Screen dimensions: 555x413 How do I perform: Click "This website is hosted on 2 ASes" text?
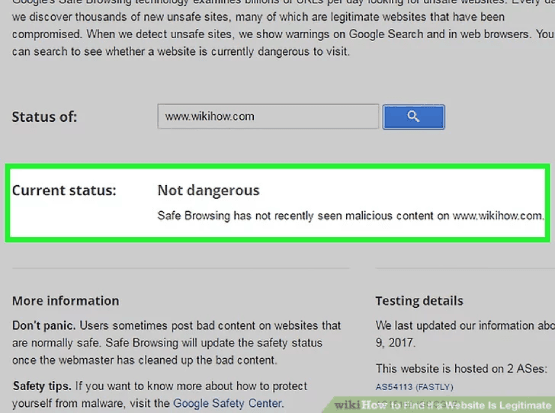[461, 369]
